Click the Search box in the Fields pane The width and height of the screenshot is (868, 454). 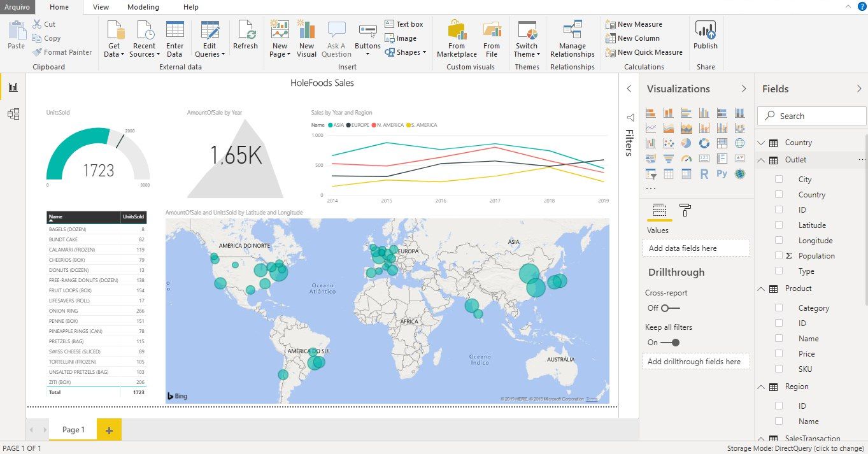(812, 116)
